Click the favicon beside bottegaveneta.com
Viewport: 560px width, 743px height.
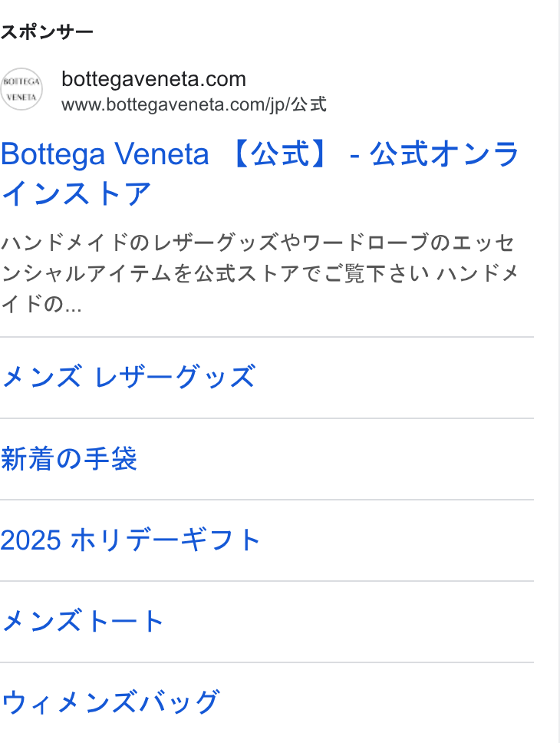(x=21, y=89)
